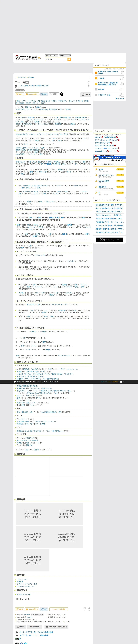
Task: Open trending word 失効国家
Action: [101, 89]
